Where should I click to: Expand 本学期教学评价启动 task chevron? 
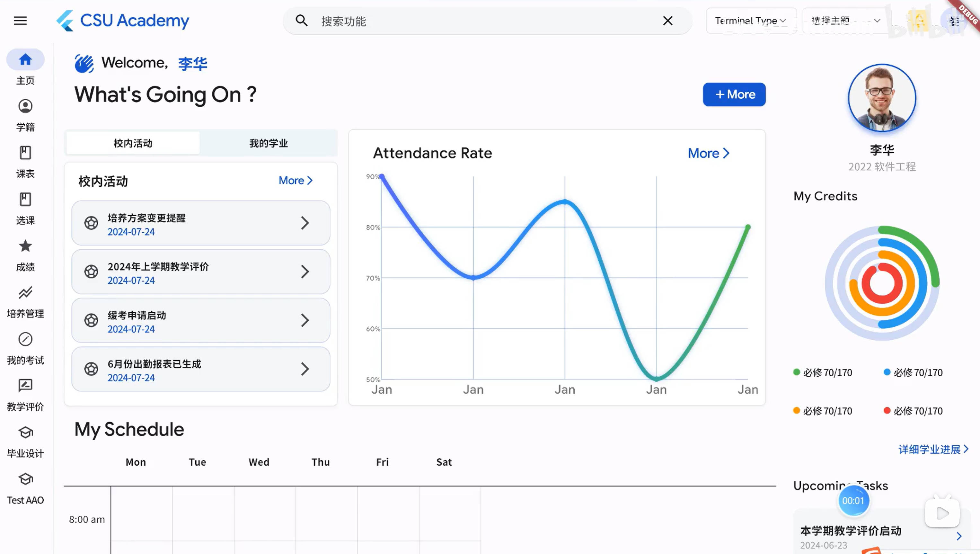click(959, 536)
